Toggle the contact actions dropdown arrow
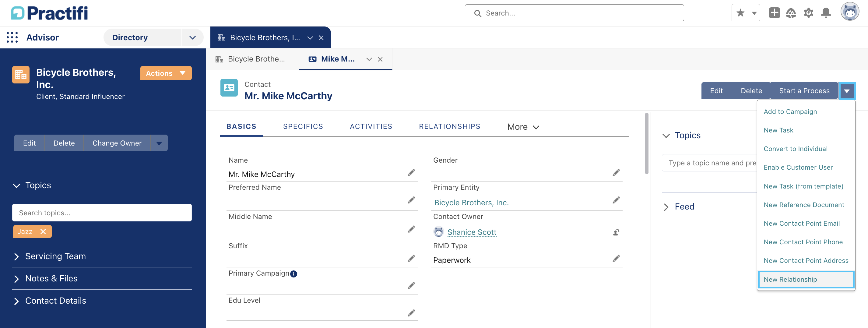 coord(846,91)
